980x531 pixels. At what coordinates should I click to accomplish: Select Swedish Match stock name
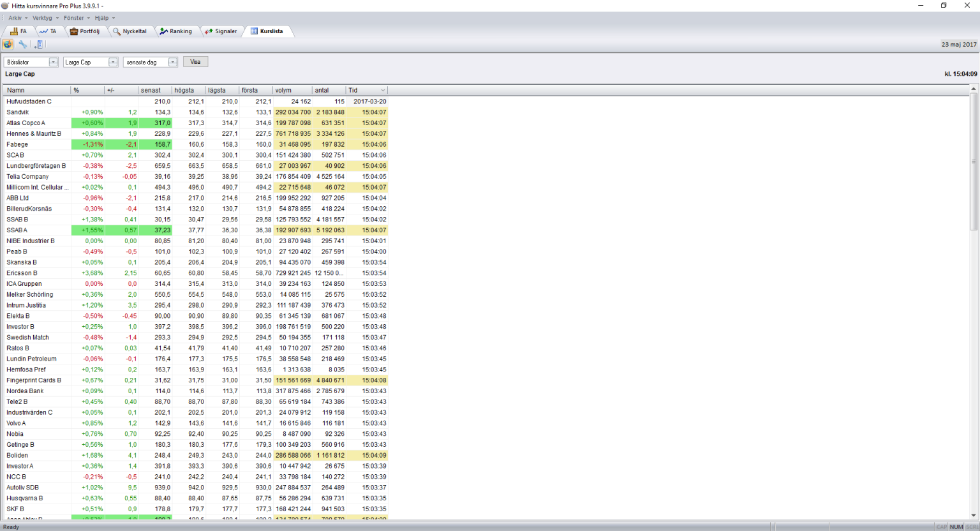coord(28,338)
